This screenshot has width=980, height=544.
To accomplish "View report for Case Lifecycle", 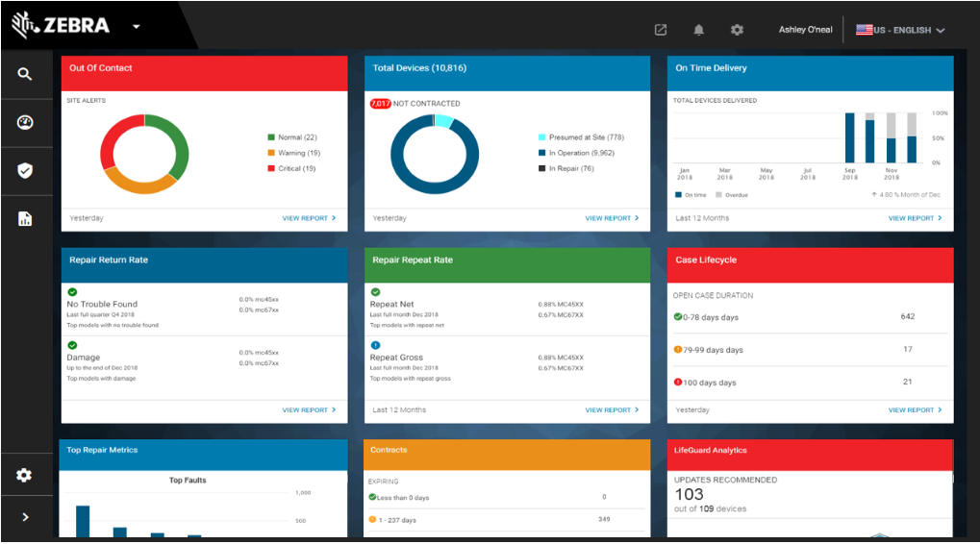I will point(915,409).
